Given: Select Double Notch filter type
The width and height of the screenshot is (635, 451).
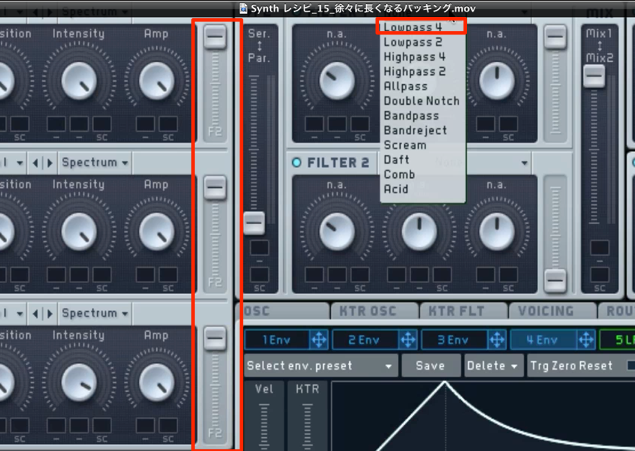Looking at the screenshot, I should (422, 101).
